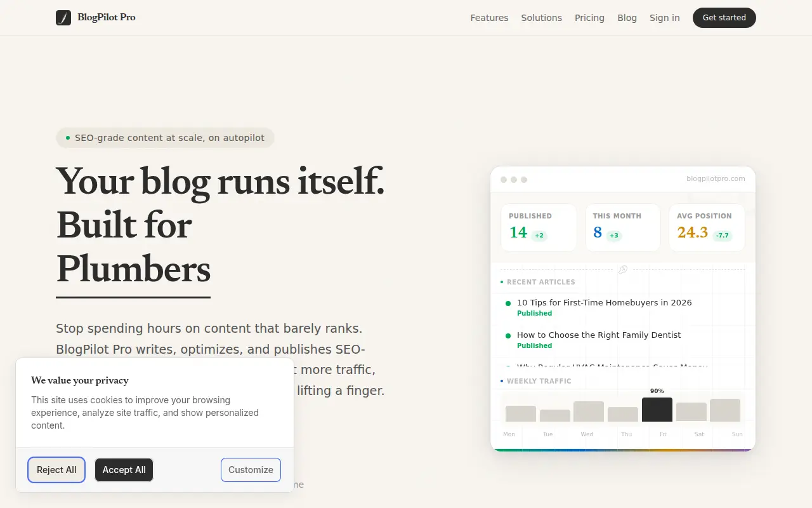Select the Monday bar in weekly traffic chart

click(521, 413)
